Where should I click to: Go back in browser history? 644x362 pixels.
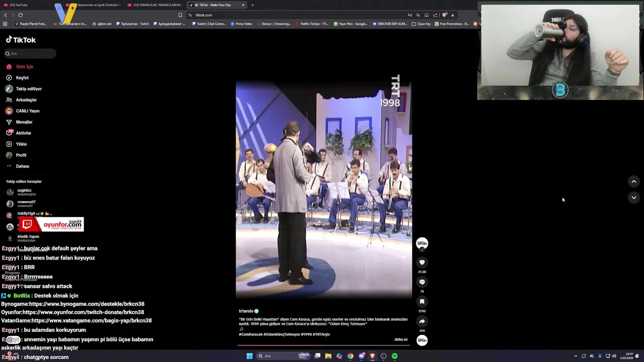(x=6, y=15)
